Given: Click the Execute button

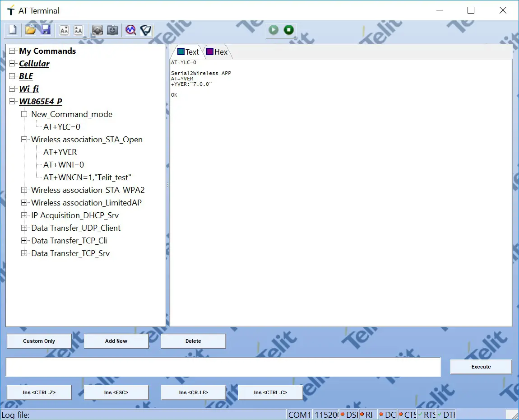Looking at the screenshot, I should tap(481, 367).
